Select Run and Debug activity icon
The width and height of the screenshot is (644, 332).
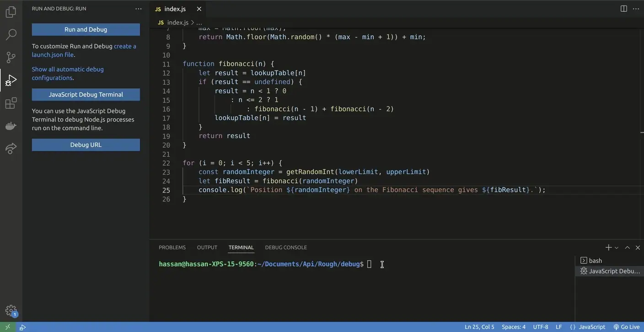pos(11,80)
